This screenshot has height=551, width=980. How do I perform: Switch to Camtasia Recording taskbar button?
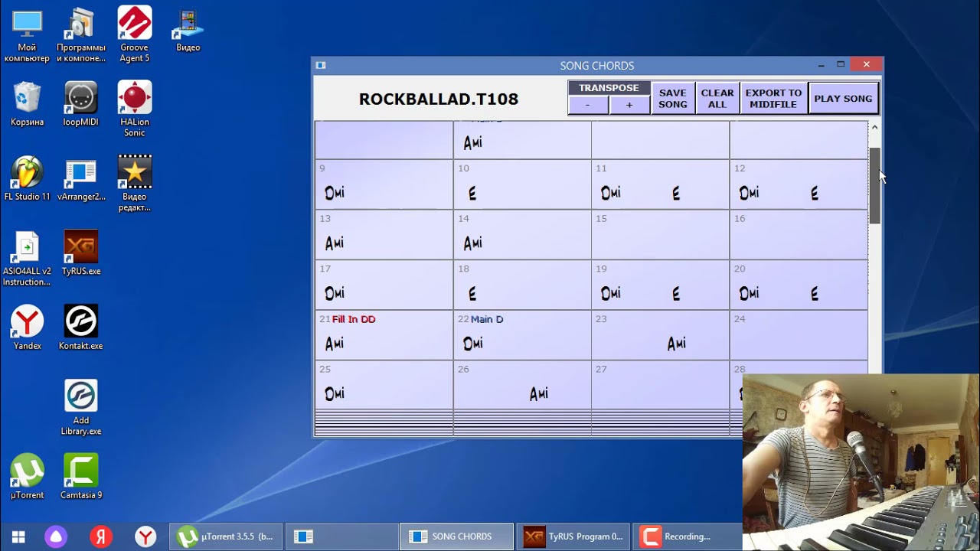[688, 536]
